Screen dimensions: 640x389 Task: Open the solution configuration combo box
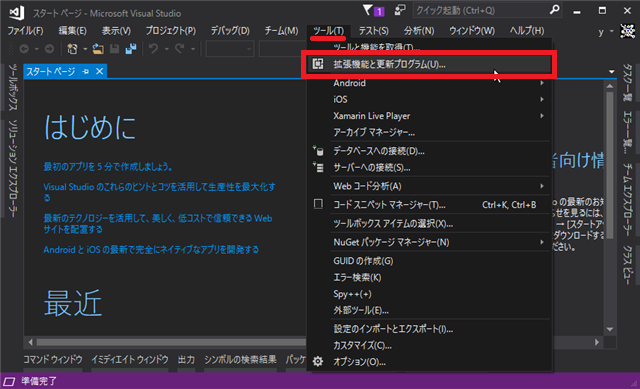pos(230,49)
